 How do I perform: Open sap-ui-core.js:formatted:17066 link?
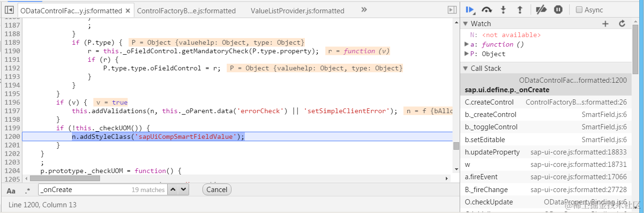point(579,177)
